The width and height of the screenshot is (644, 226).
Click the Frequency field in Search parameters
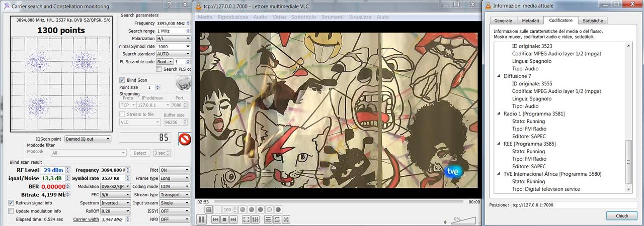173,24
